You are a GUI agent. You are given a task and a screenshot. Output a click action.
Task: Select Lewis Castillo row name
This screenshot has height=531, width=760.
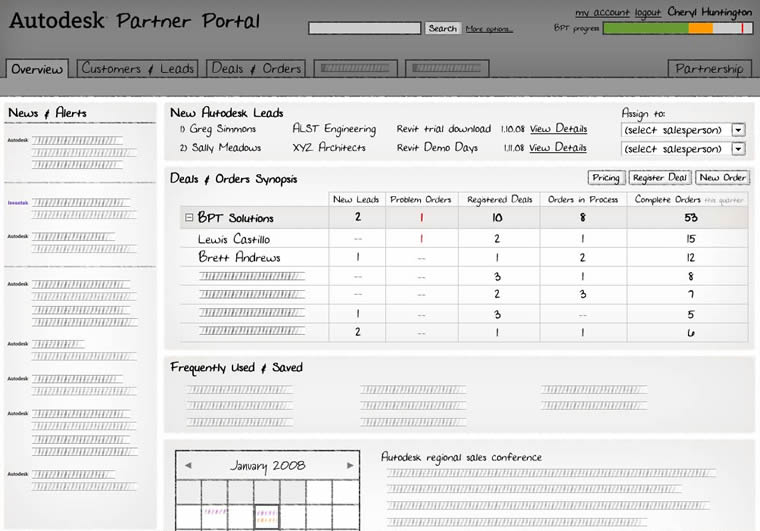pyautogui.click(x=234, y=239)
